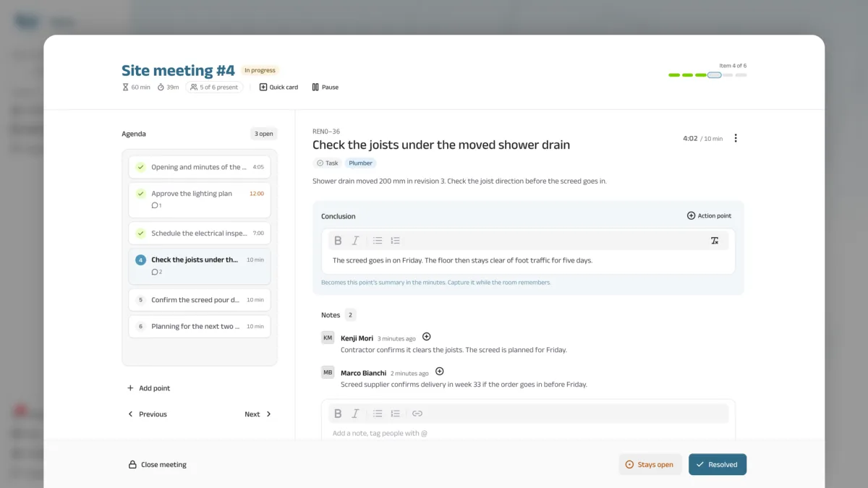868x488 pixels.
Task: Click the Stays open button
Action: [x=650, y=465]
